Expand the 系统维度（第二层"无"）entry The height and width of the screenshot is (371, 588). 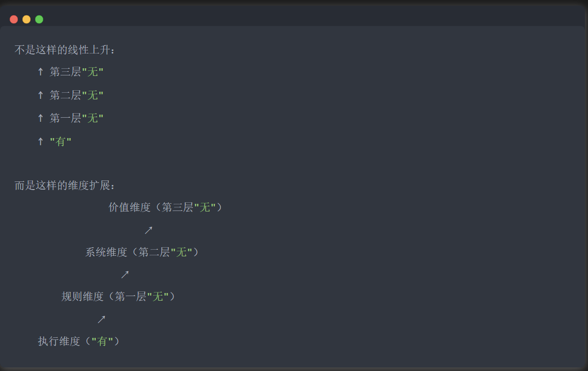pos(142,251)
